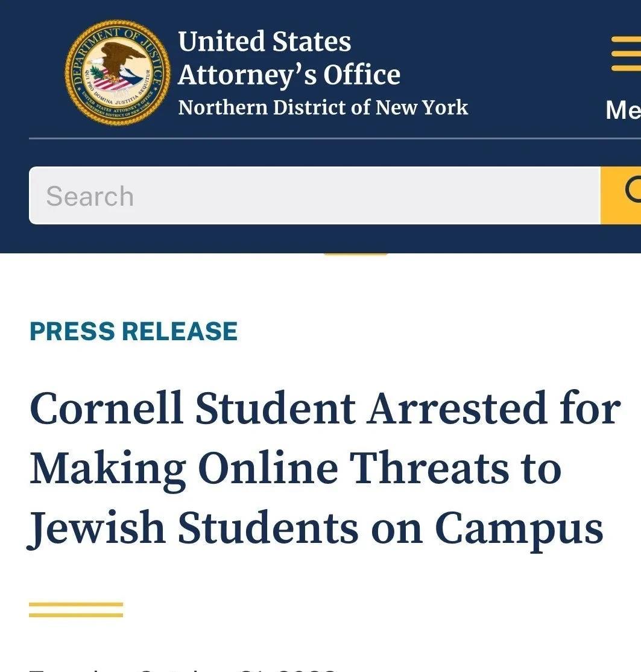Click the yellow double-line divider below headline
Screen dimensions: 641x672
point(76,609)
